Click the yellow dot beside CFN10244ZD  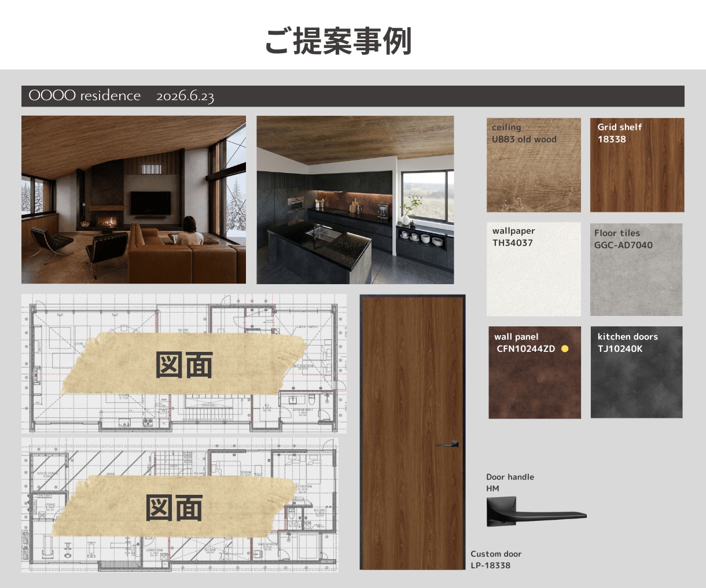(x=565, y=348)
